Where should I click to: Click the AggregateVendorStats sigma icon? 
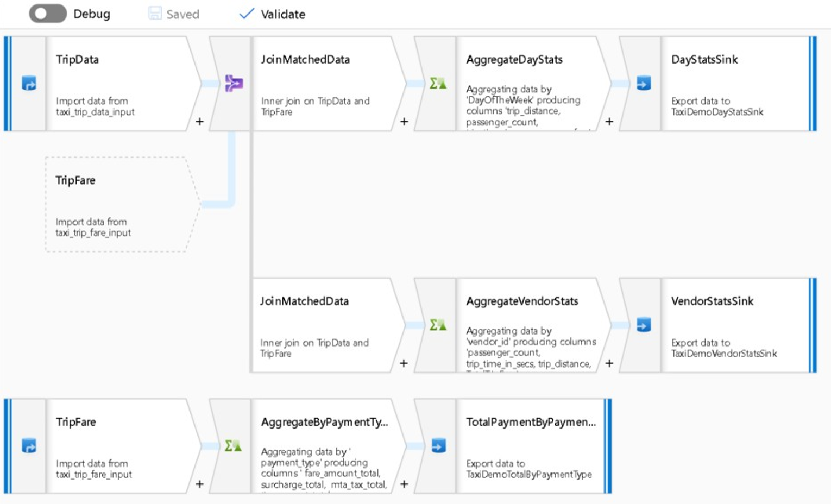[x=438, y=324]
